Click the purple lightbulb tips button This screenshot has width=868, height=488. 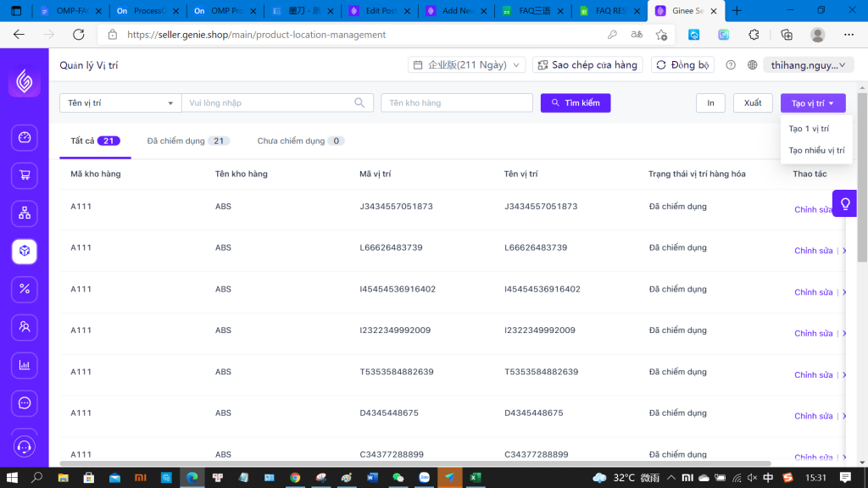tap(845, 203)
